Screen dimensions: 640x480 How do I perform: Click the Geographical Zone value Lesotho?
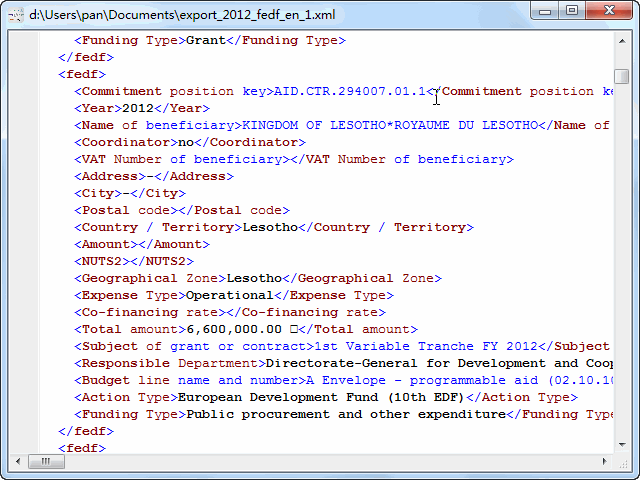click(254, 278)
